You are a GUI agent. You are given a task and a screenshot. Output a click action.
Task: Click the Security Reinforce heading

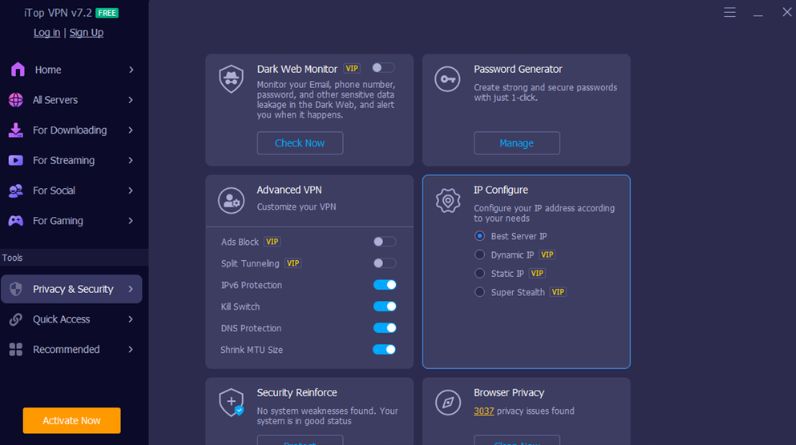pyautogui.click(x=296, y=392)
